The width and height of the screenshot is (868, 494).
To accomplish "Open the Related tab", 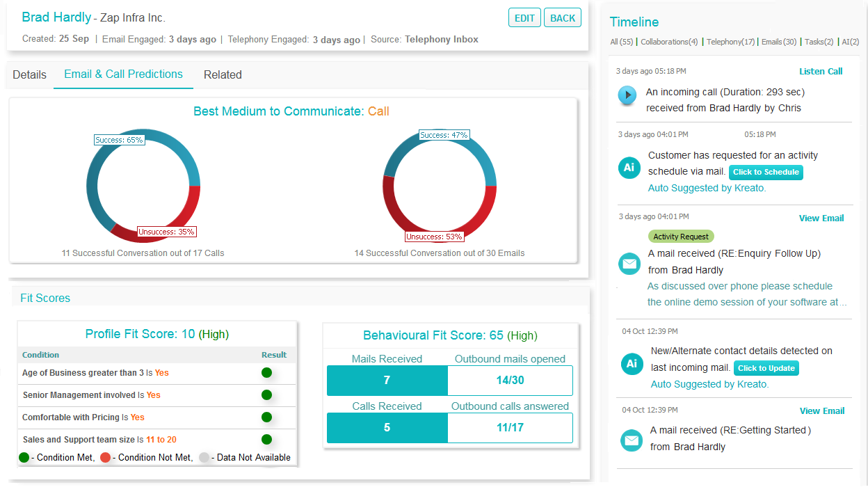I will tap(223, 74).
